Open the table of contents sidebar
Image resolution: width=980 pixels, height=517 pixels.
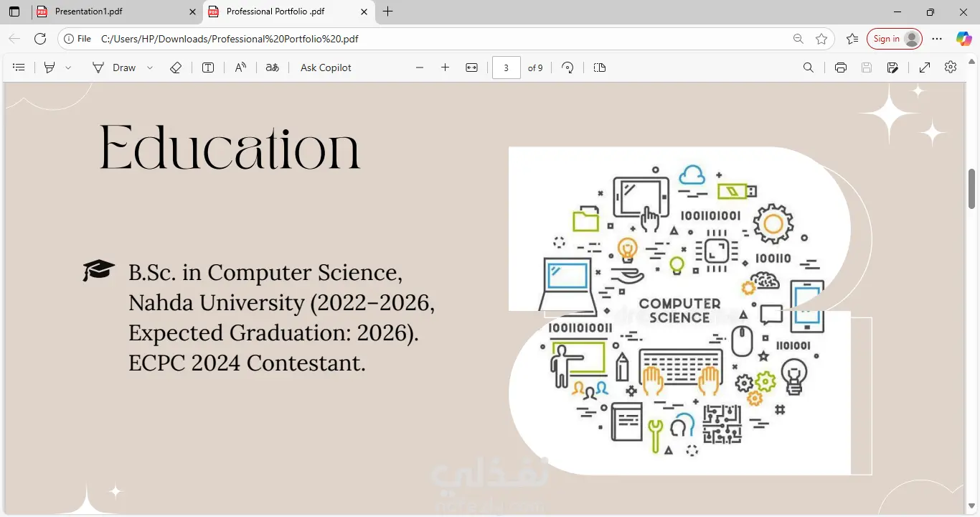19,67
